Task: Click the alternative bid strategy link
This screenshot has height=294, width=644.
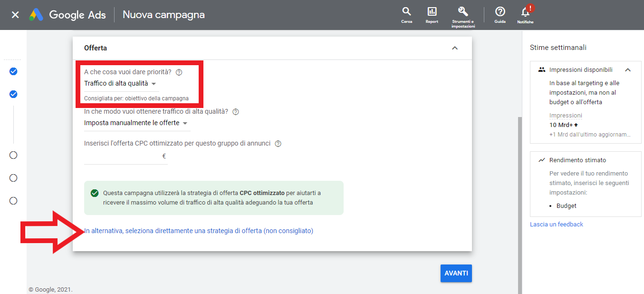Action: point(199,231)
